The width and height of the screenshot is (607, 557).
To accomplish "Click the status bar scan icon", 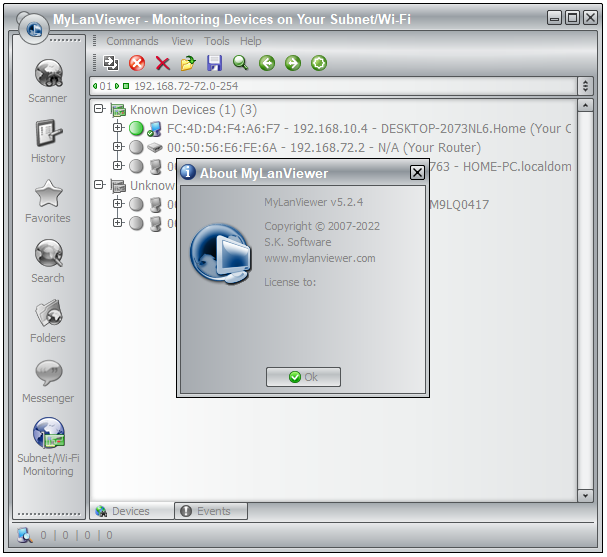I will [25, 536].
